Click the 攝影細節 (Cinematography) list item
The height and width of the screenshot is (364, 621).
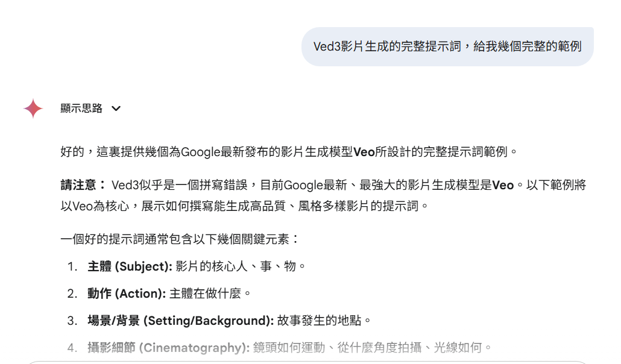[x=279, y=348]
